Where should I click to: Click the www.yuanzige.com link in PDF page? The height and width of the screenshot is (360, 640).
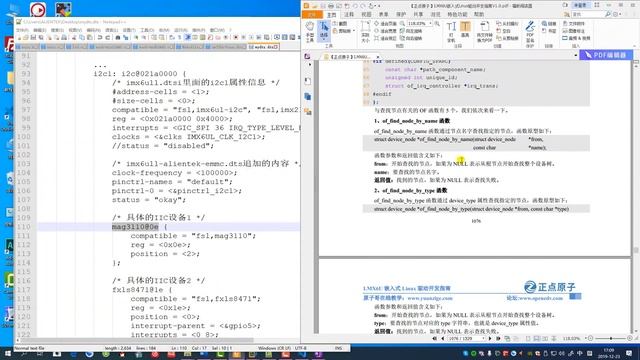tap(430, 298)
